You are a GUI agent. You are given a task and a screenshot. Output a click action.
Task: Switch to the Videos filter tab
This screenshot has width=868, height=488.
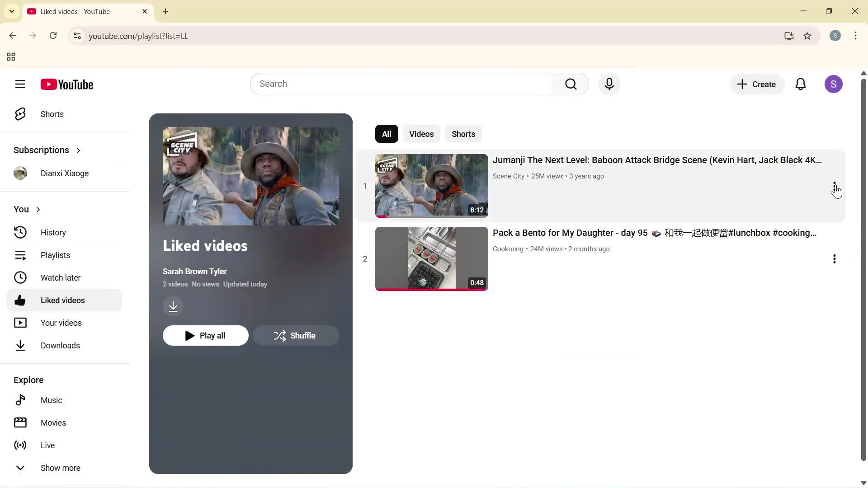click(x=421, y=134)
